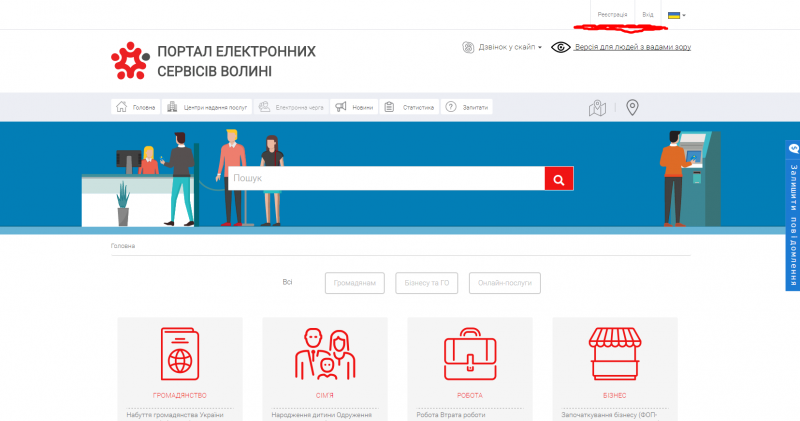This screenshot has width=800, height=421.
Task: Click the clipboard statistics icon
Action: click(389, 107)
